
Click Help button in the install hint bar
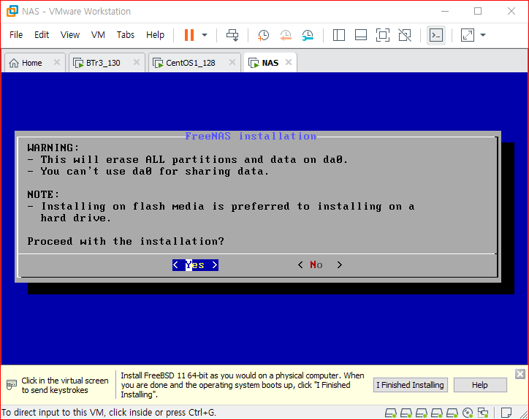[x=480, y=385]
